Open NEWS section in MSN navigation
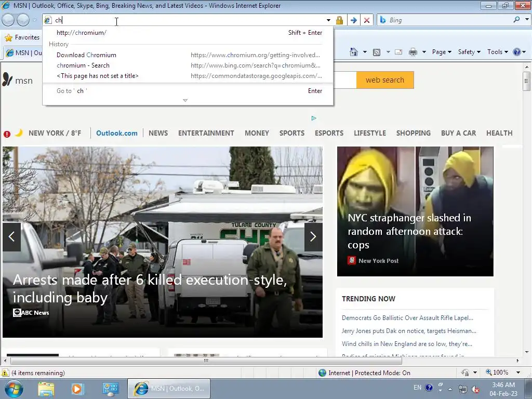This screenshot has width=532, height=399. pos(158,133)
